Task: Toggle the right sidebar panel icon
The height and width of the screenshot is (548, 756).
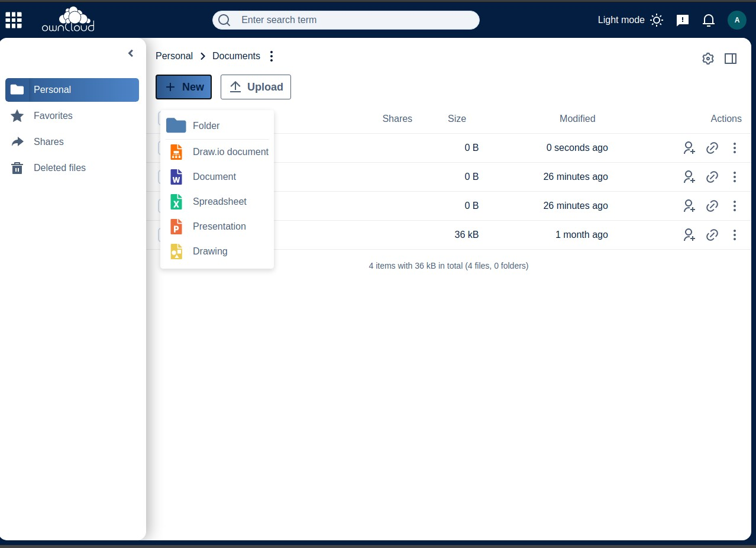Action: [x=731, y=59]
